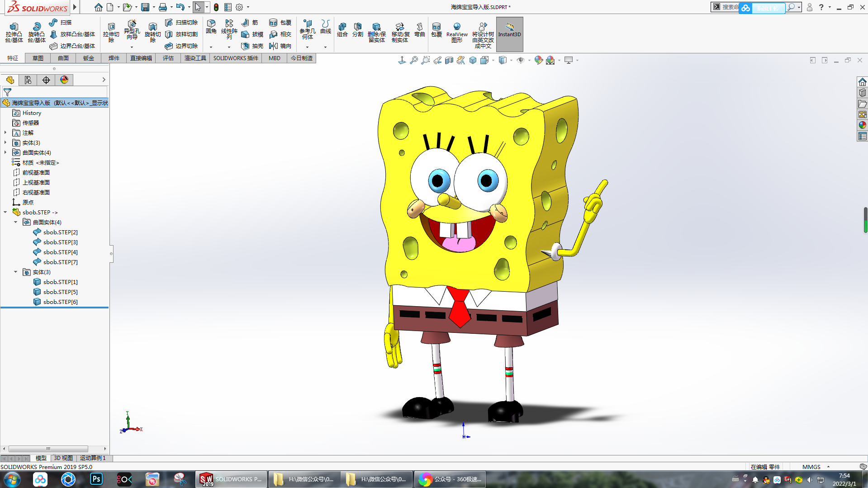Toggle RealView Graphics (RealView图形)
The image size is (868, 488).
click(457, 33)
